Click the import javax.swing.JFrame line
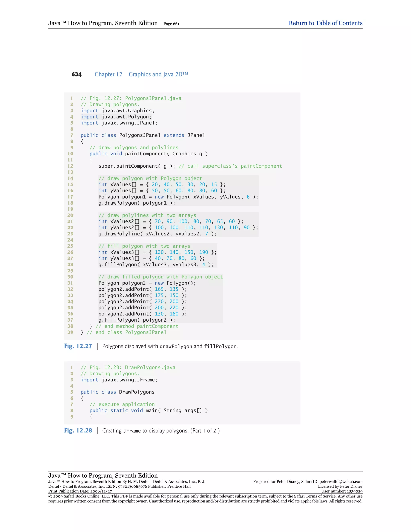 (x=119, y=380)
